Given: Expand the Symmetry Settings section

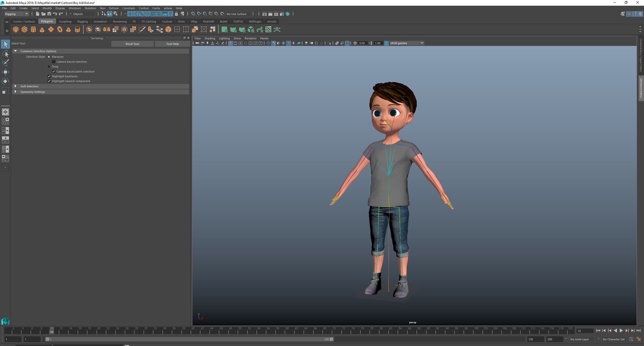Looking at the screenshot, I should (15, 92).
